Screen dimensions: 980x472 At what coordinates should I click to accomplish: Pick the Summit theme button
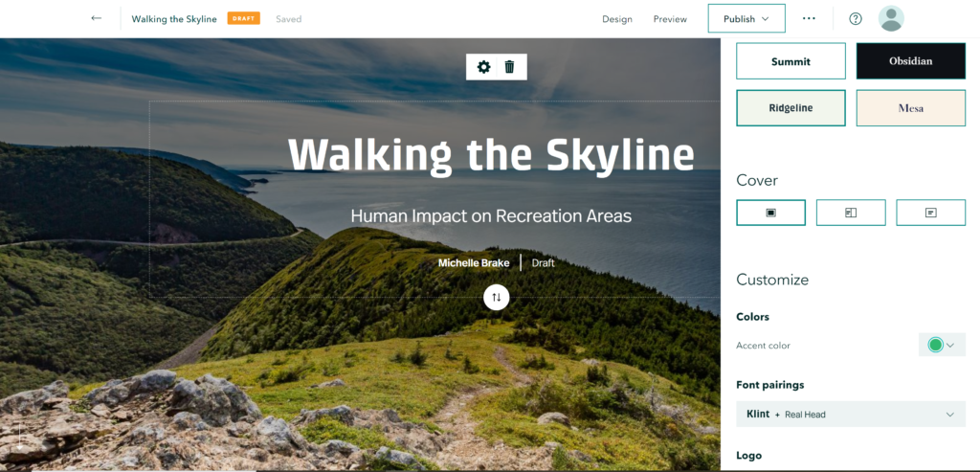tap(791, 61)
